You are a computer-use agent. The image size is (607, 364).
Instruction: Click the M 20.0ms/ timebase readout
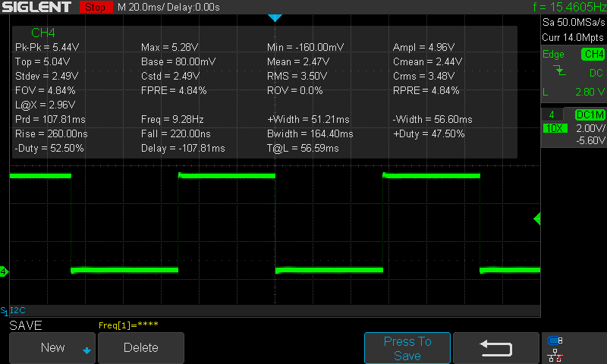coord(140,7)
